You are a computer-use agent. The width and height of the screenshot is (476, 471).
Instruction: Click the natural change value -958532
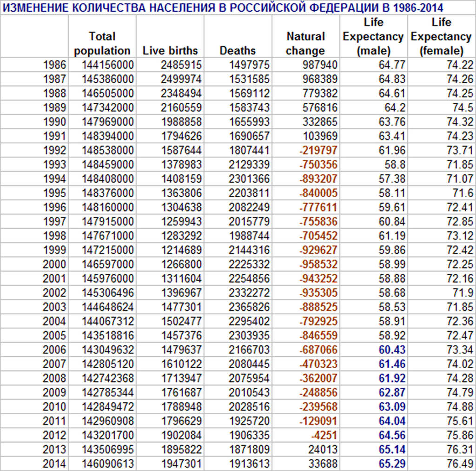pos(318,264)
